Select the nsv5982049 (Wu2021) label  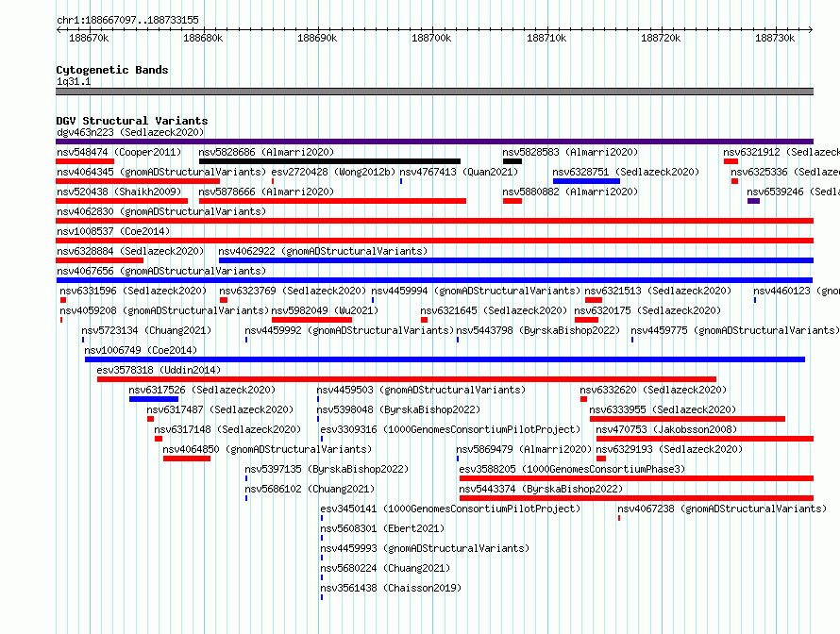pos(325,310)
